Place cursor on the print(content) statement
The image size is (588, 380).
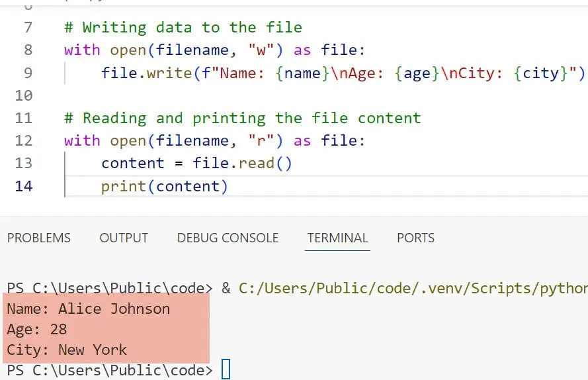coord(164,187)
